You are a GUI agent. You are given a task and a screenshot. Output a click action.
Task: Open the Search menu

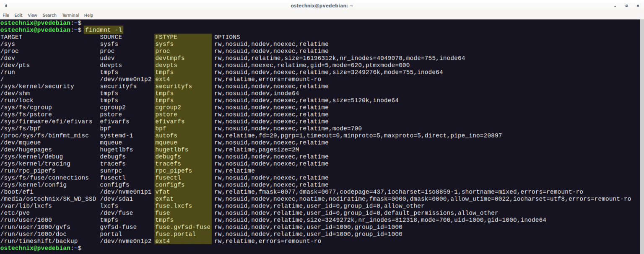[49, 15]
